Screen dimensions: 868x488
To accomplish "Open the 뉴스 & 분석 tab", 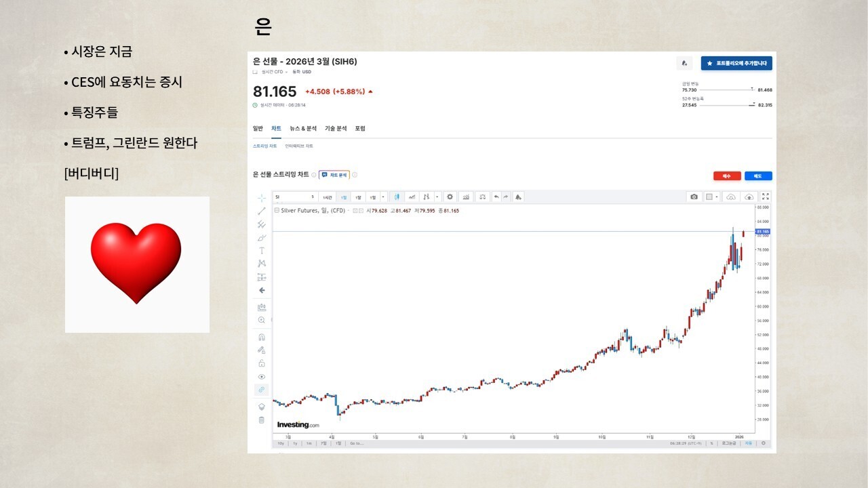I will coord(303,128).
